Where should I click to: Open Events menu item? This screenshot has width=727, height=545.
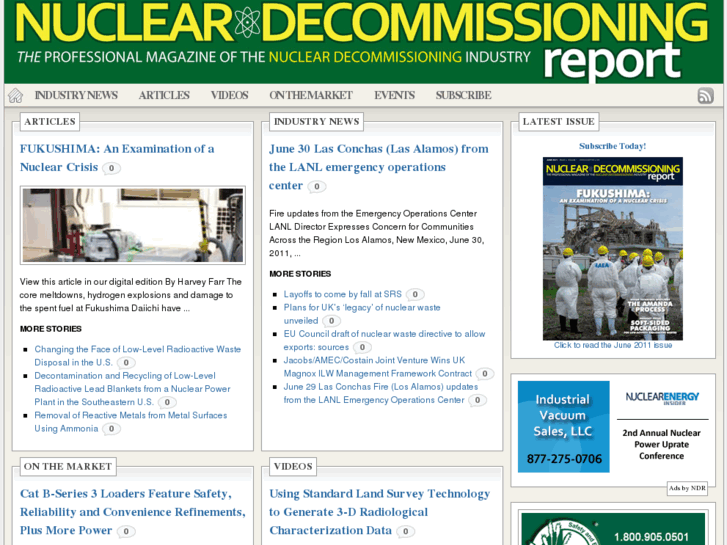(x=395, y=95)
